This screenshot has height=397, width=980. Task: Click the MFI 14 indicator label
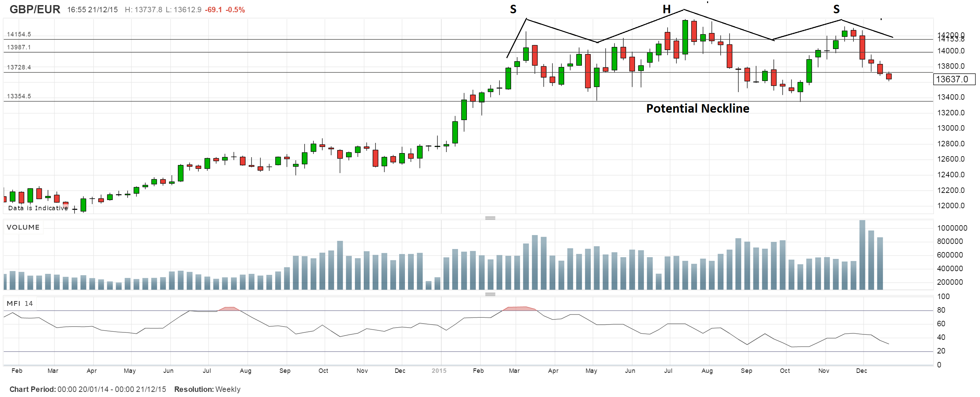pos(19,303)
